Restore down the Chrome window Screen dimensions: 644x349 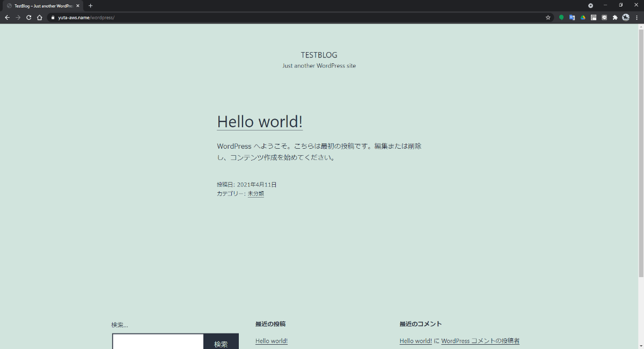coord(621,5)
